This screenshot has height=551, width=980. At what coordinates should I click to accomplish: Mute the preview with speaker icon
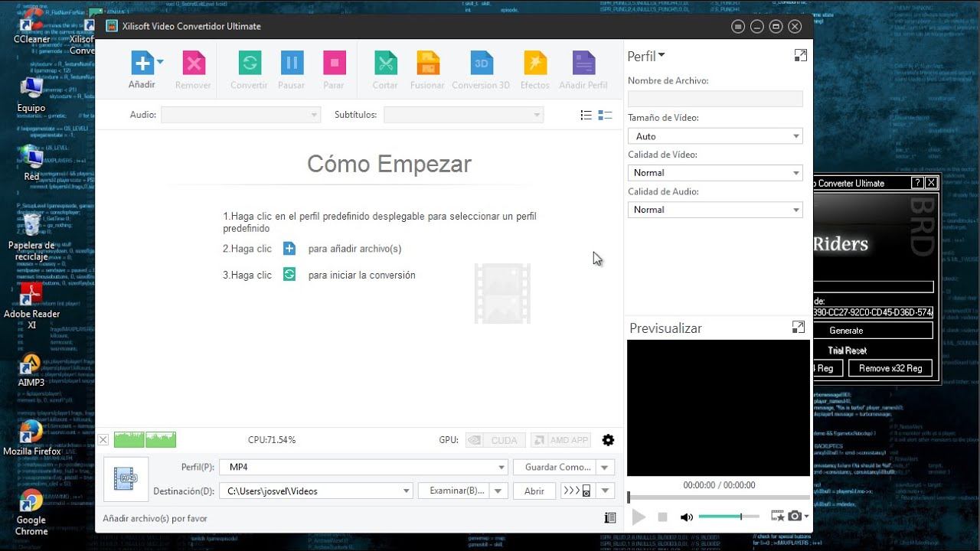click(687, 517)
